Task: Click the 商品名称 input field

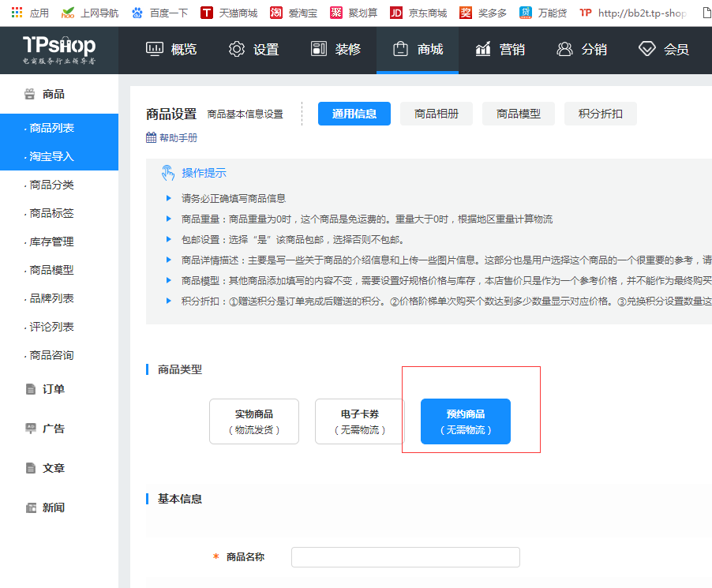Action: (x=405, y=557)
